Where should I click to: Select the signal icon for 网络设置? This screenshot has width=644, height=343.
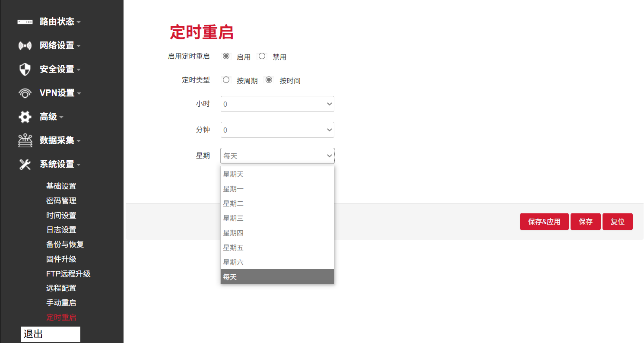pyautogui.click(x=24, y=45)
